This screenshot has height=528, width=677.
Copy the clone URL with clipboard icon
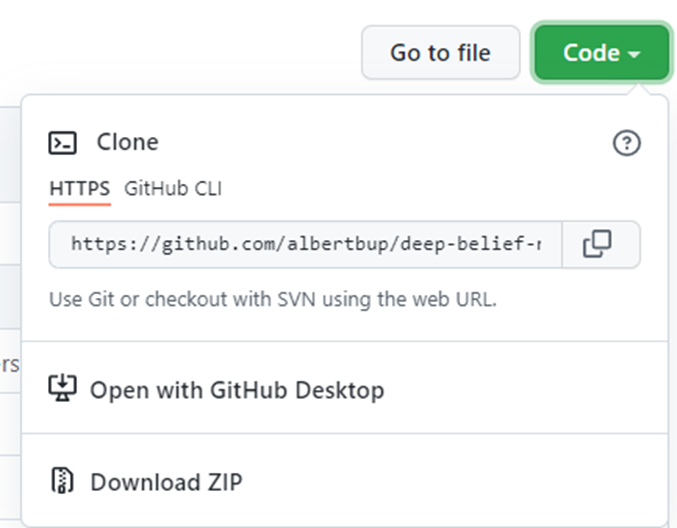tap(598, 244)
